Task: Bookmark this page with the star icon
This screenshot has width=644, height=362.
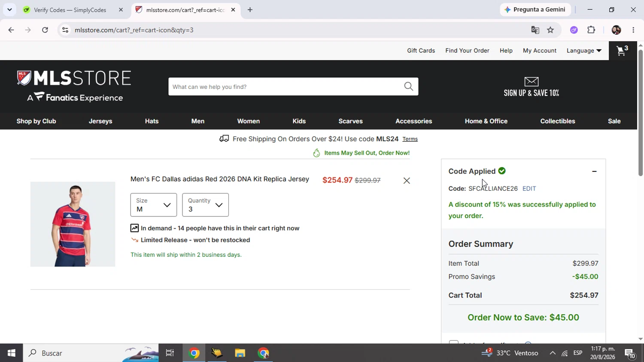Action: coord(550,30)
